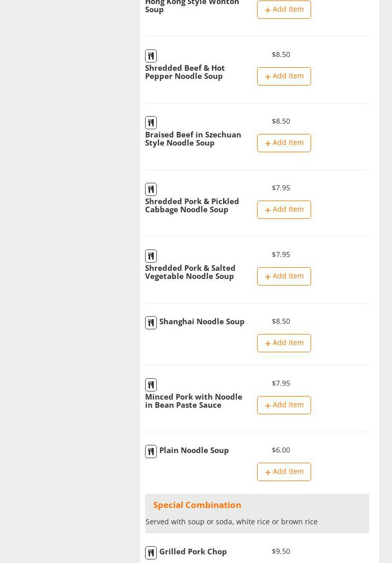Click the Special Combination section heading

[197, 505]
